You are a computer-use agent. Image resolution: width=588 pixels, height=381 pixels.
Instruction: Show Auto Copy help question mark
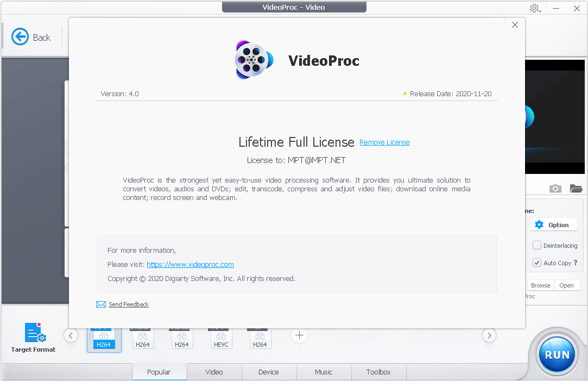[576, 263]
